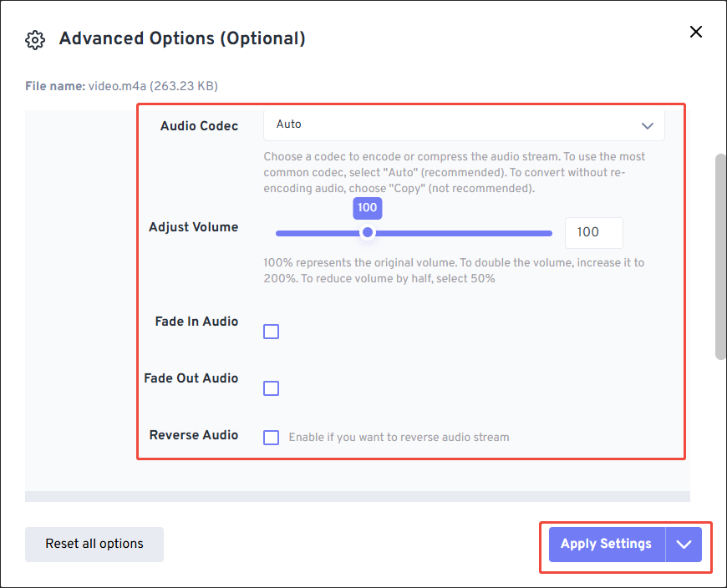The image size is (727, 588).
Task: Check the Reverse Audio option
Action: 271,437
